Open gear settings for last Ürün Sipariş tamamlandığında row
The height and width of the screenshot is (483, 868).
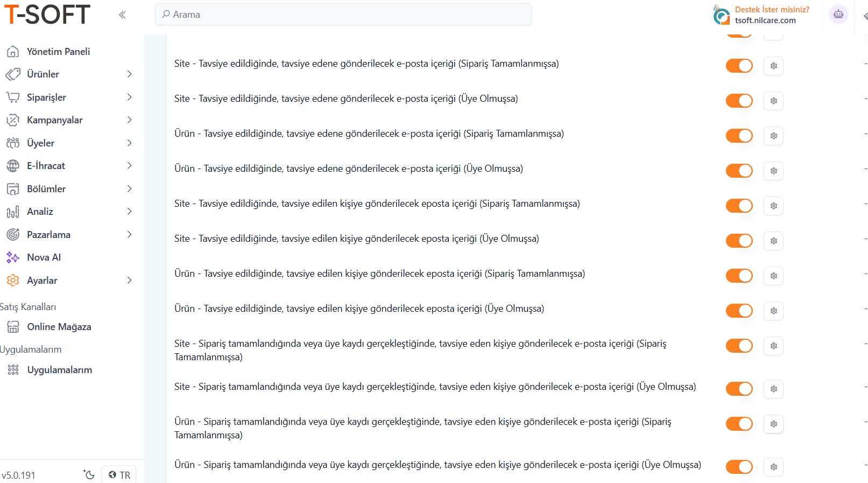[773, 467]
